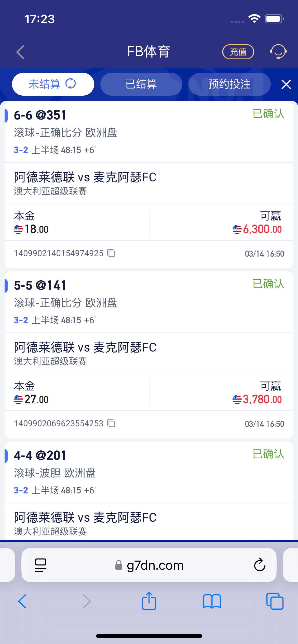The image size is (298, 644).
Task: Go back using Safari bottom back arrow
Action: [x=22, y=601]
